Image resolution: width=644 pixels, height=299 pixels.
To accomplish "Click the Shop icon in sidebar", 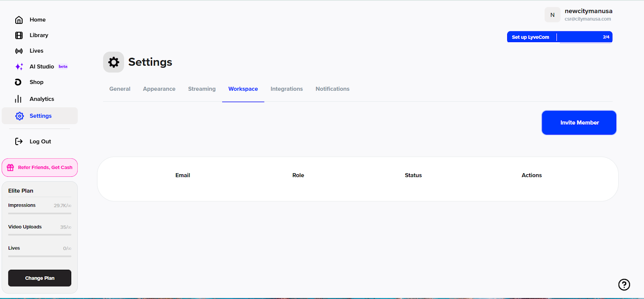I will coord(18,82).
